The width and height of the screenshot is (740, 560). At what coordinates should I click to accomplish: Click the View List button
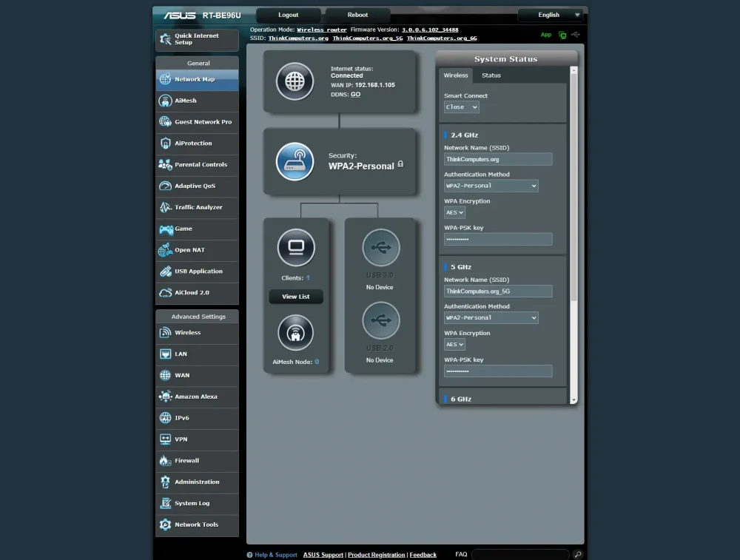coord(296,297)
